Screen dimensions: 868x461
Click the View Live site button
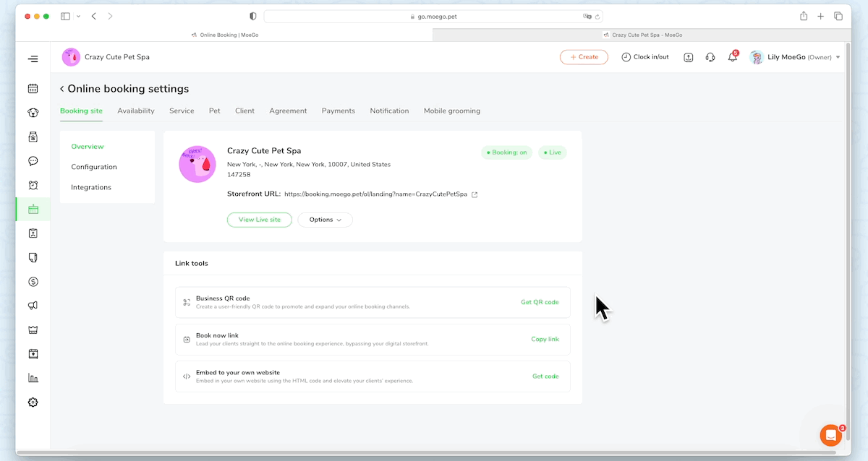click(x=260, y=220)
